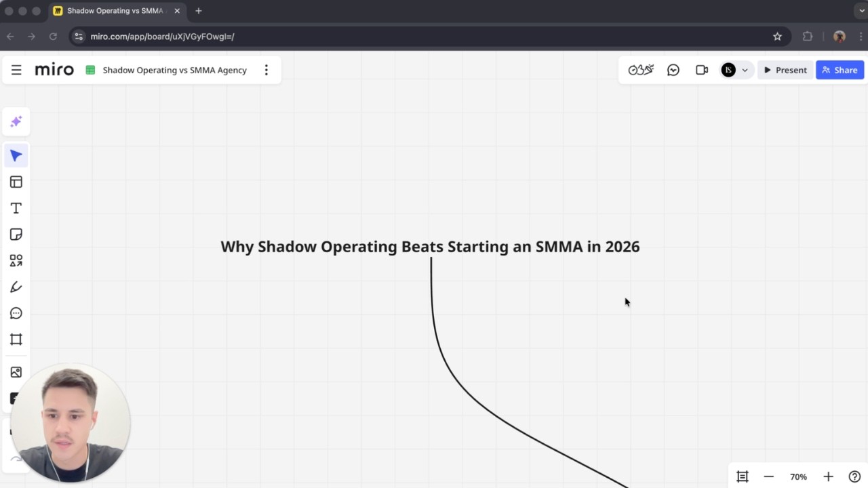Viewport: 868px width, 488px height.
Task: Open the browser extensions puzzle icon
Action: 807,37
